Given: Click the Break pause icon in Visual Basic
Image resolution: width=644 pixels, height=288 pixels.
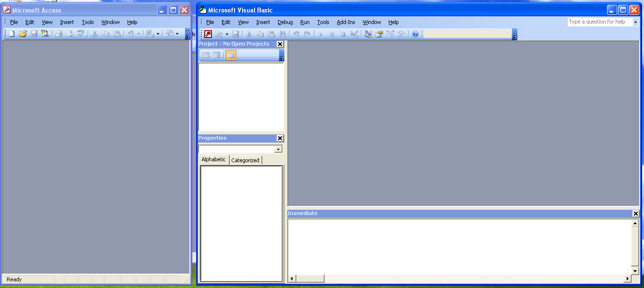Looking at the screenshot, I should click(332, 34).
